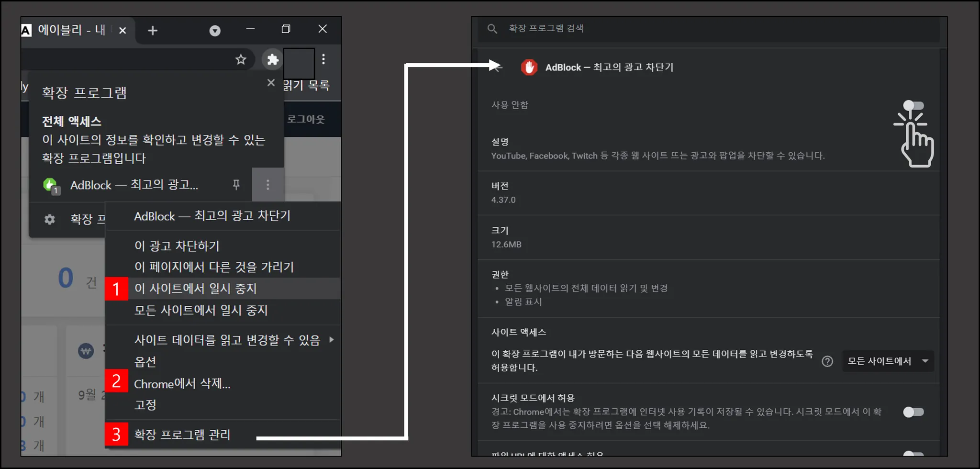Viewport: 980px width, 469px height.
Task: Click the 사이트 액세스 section heading
Action: (519, 332)
